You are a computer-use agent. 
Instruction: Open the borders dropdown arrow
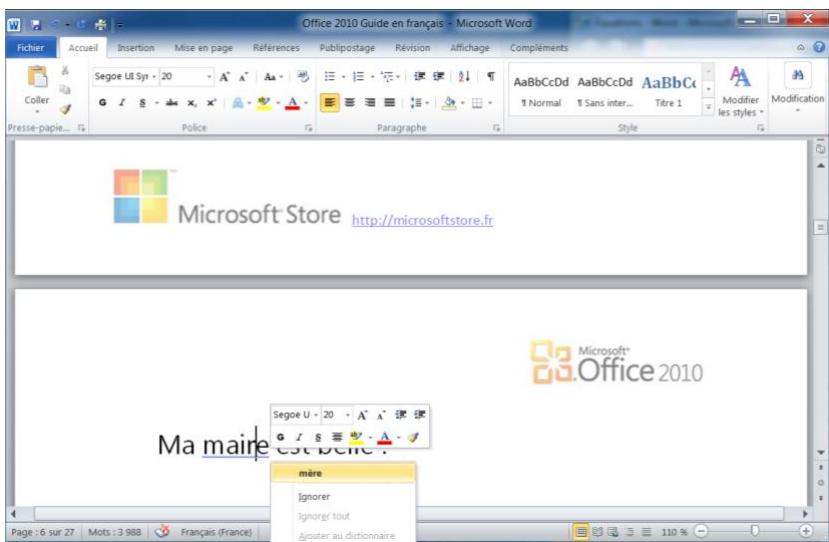[x=490, y=103]
